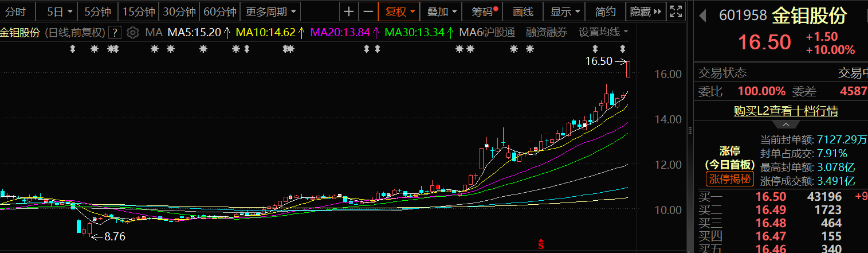
Task: Click the zoom out minus button
Action: 368,11
